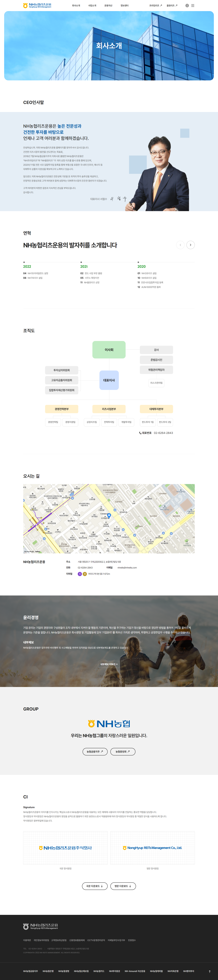The image size is (218, 980).
Task: Select 투자심의위원회 box
Action: click(62, 370)
